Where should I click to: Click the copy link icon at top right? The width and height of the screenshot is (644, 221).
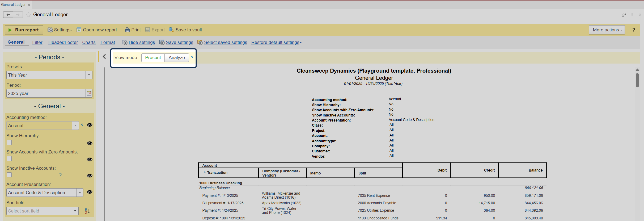click(624, 15)
